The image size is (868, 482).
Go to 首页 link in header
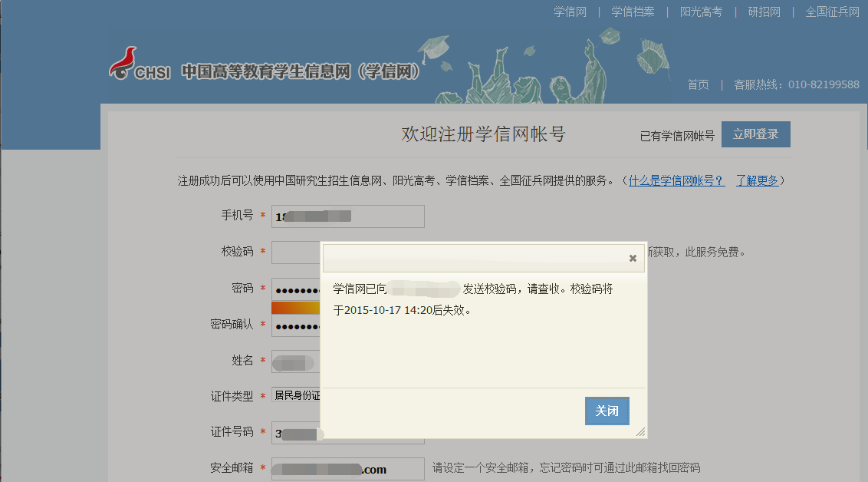click(x=698, y=84)
